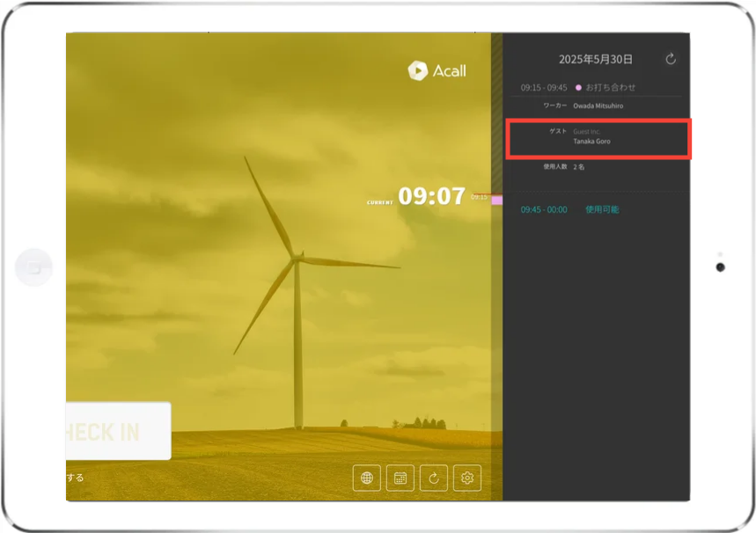Open settings gear icon
756x533 pixels.
467,478
